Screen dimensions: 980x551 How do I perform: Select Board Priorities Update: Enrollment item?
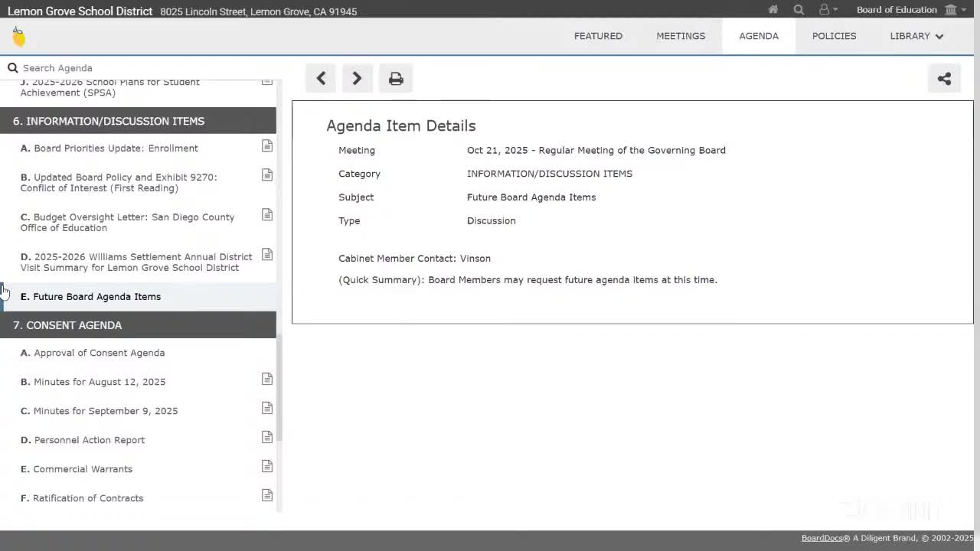click(116, 148)
